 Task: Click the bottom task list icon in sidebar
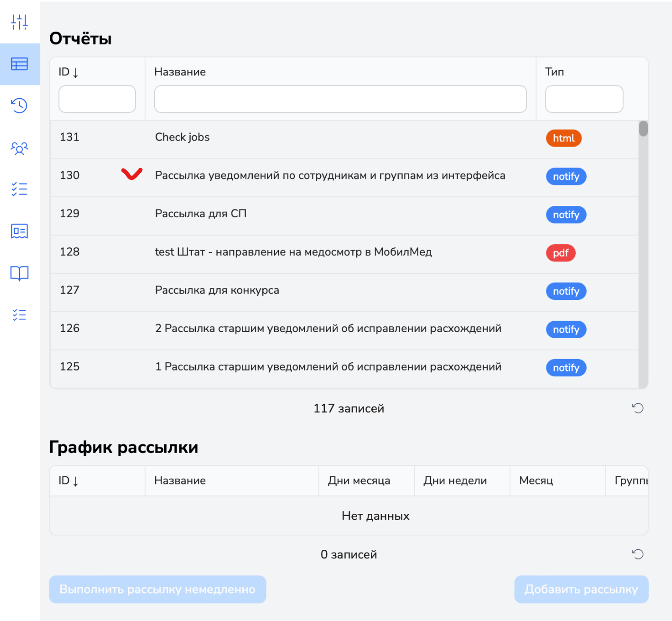[19, 315]
